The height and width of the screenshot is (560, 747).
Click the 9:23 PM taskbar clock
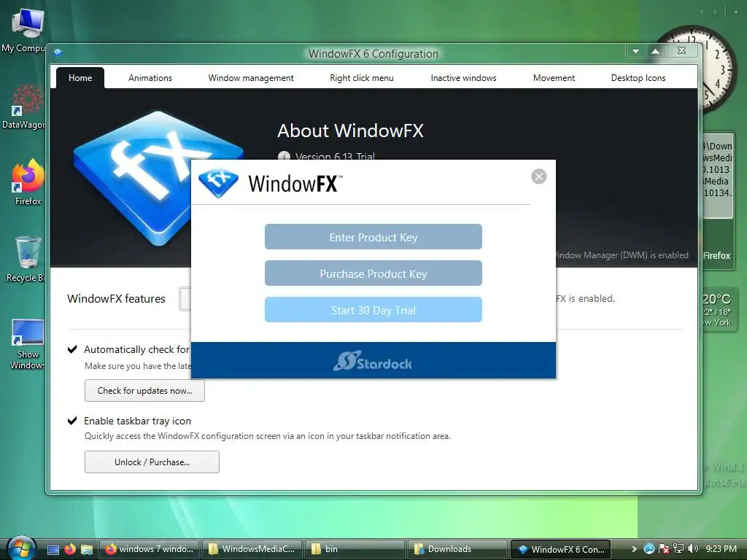[x=721, y=549]
